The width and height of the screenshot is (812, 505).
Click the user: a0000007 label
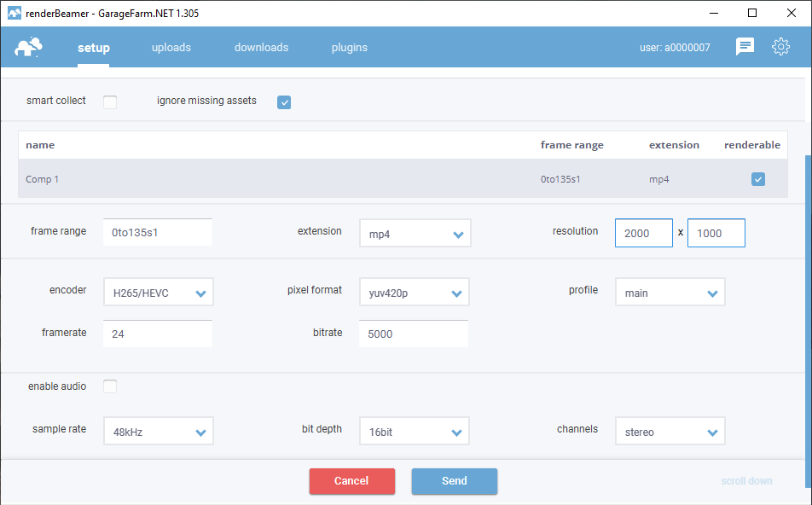tap(675, 48)
